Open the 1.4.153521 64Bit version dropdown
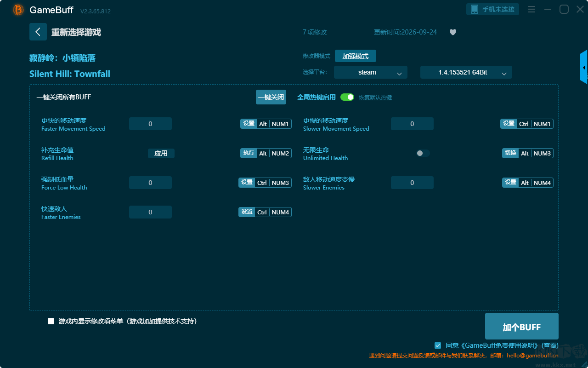This screenshot has height=368, width=588. coord(466,72)
